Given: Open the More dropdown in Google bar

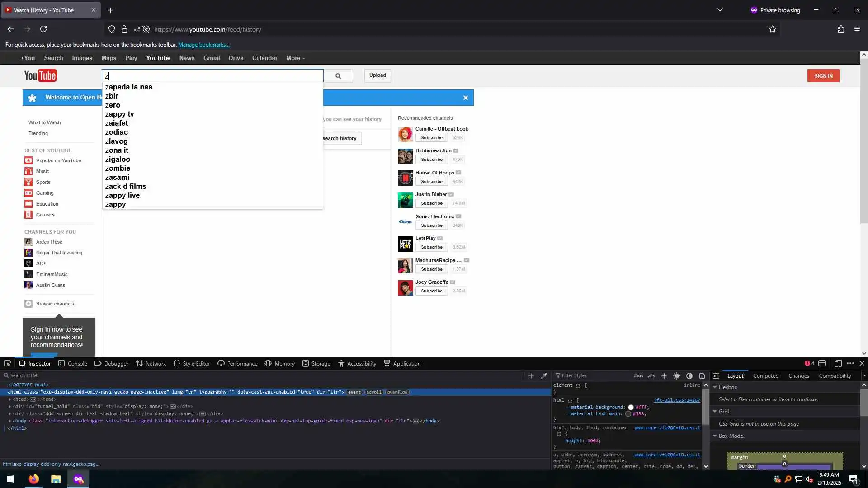Looking at the screenshot, I should click(295, 58).
